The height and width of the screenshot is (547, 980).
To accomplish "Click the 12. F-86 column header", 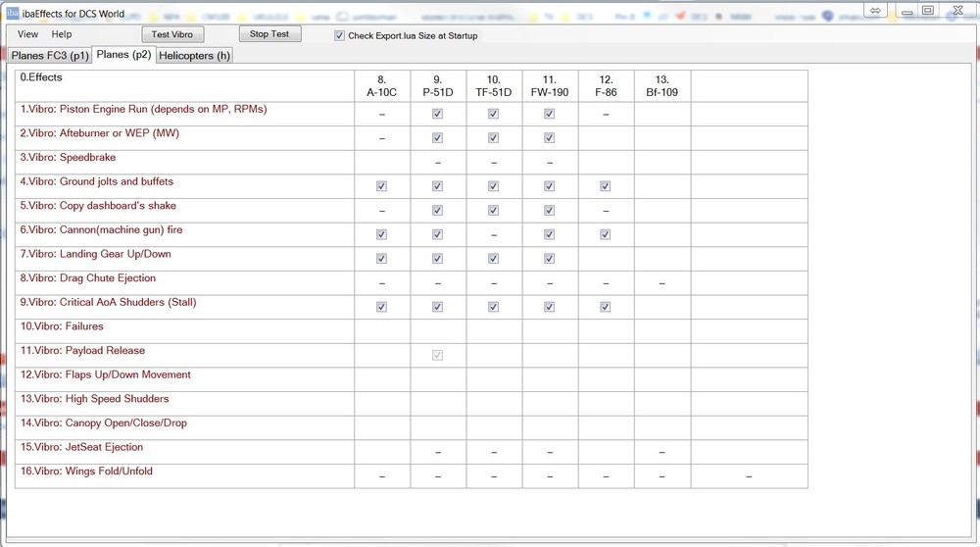I will click(607, 86).
